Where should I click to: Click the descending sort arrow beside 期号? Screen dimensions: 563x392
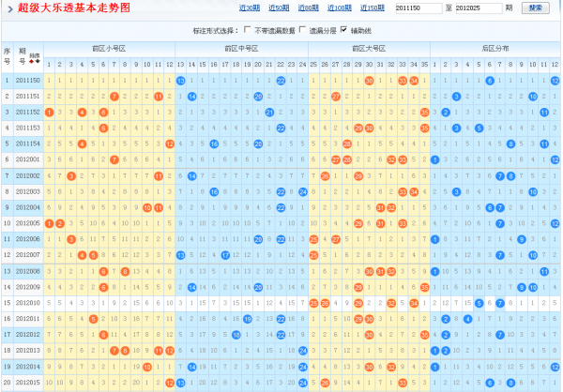tap(38, 62)
